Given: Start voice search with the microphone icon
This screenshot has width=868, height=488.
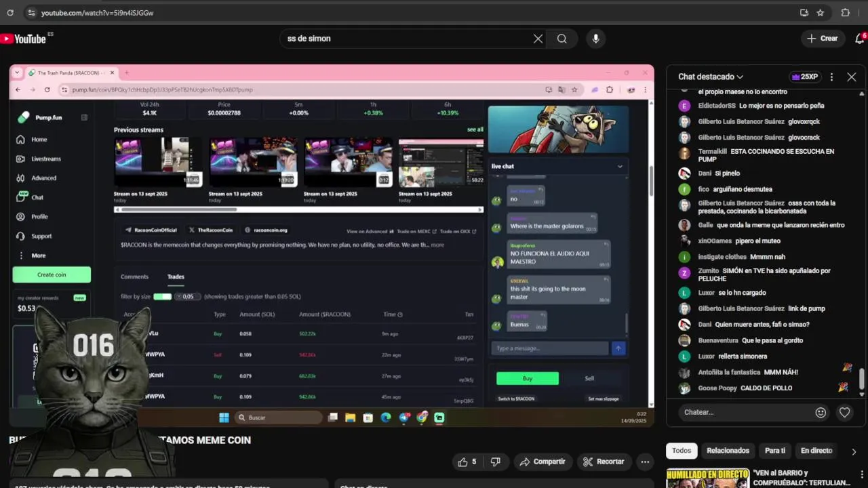Looking at the screenshot, I should 595,39.
